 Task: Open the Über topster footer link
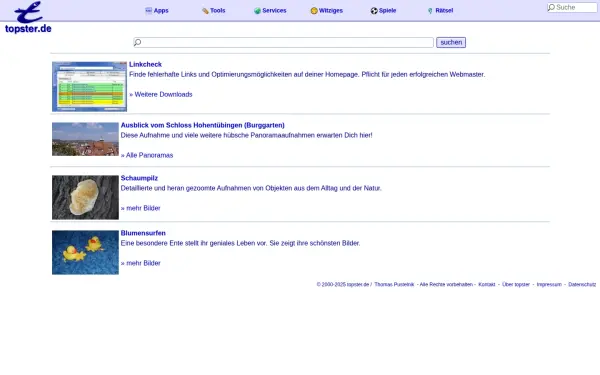pyautogui.click(x=516, y=284)
